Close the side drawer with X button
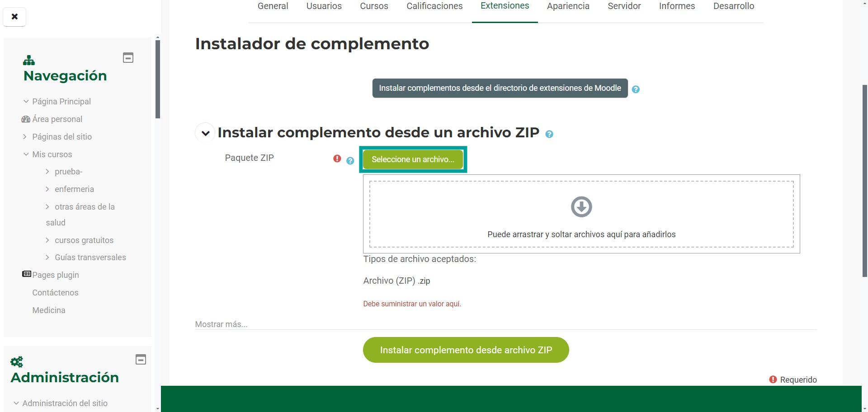868x412 pixels. [x=14, y=17]
